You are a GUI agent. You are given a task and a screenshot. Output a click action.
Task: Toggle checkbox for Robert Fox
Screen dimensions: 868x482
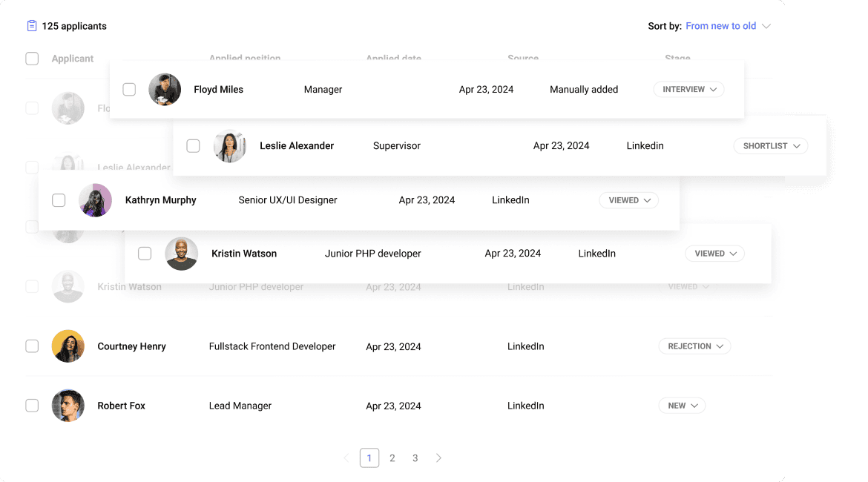(x=32, y=406)
